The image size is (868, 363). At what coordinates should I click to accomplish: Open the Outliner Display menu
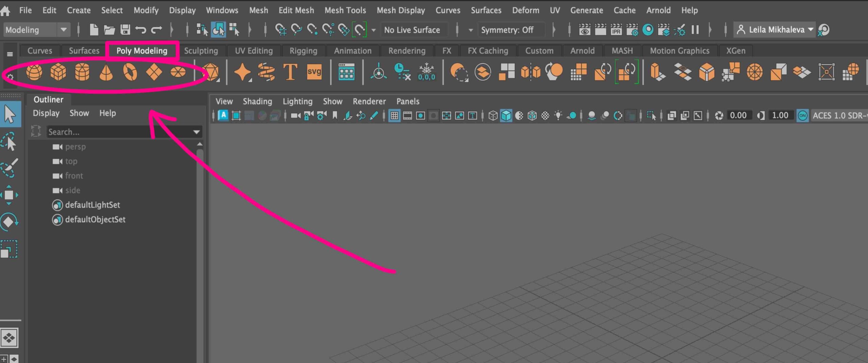tap(46, 113)
